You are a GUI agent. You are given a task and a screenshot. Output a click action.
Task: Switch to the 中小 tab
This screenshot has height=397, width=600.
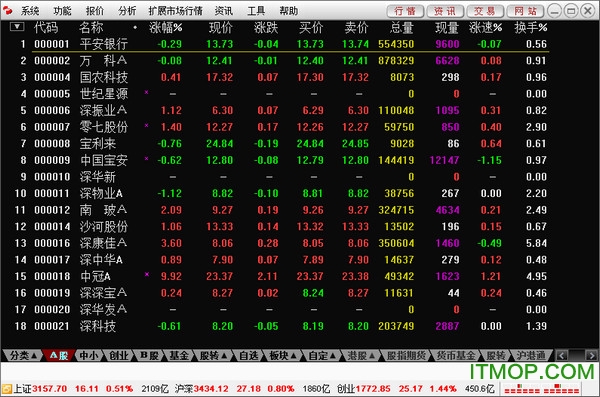pyautogui.click(x=89, y=356)
